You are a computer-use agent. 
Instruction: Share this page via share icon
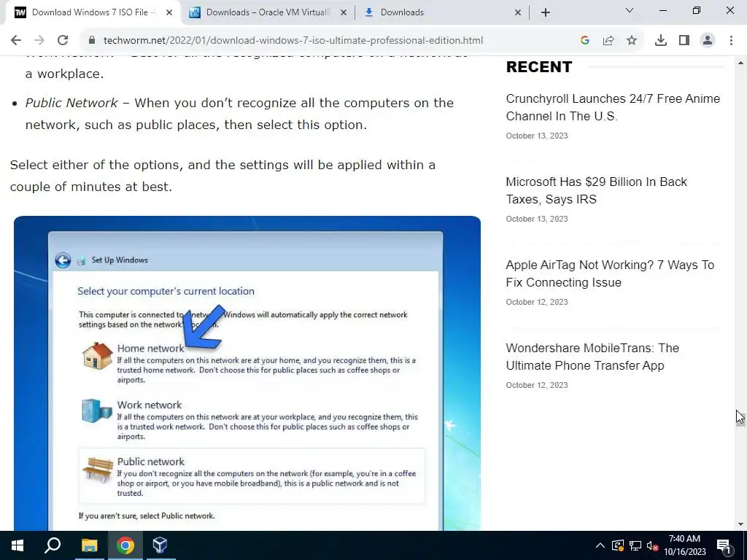point(608,41)
